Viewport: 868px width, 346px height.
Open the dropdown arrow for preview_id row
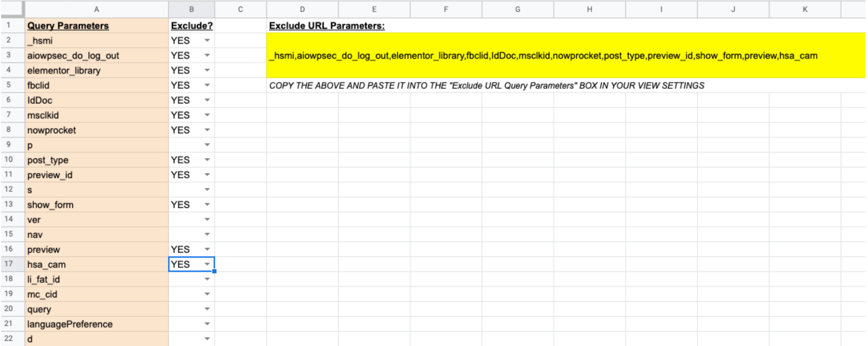[207, 175]
